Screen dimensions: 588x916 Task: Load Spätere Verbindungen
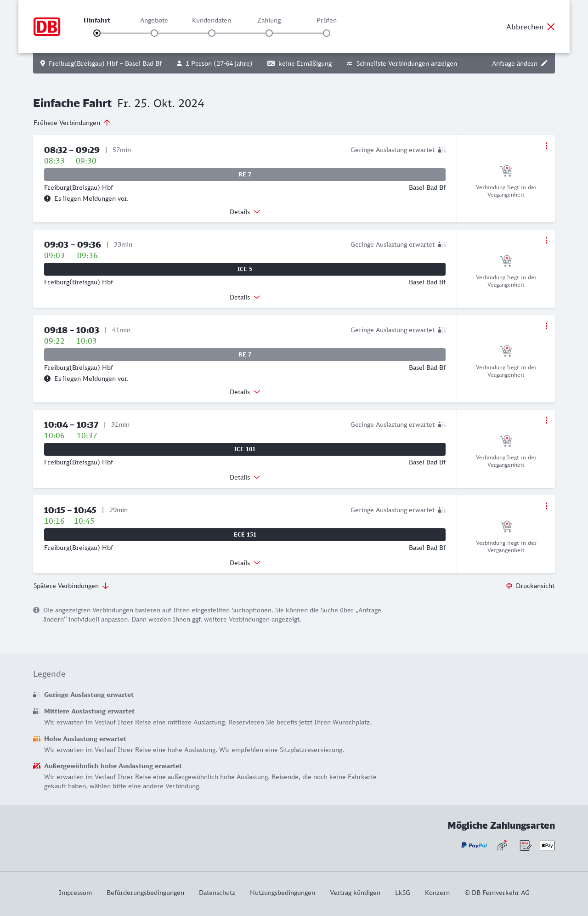(x=71, y=586)
